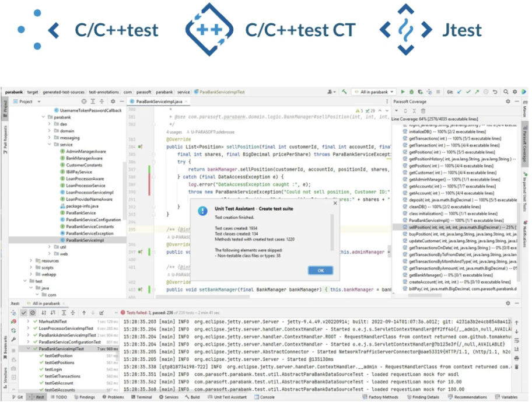Toggle Show Ignored circle-slash in Jtest toolbar

(x=33, y=313)
